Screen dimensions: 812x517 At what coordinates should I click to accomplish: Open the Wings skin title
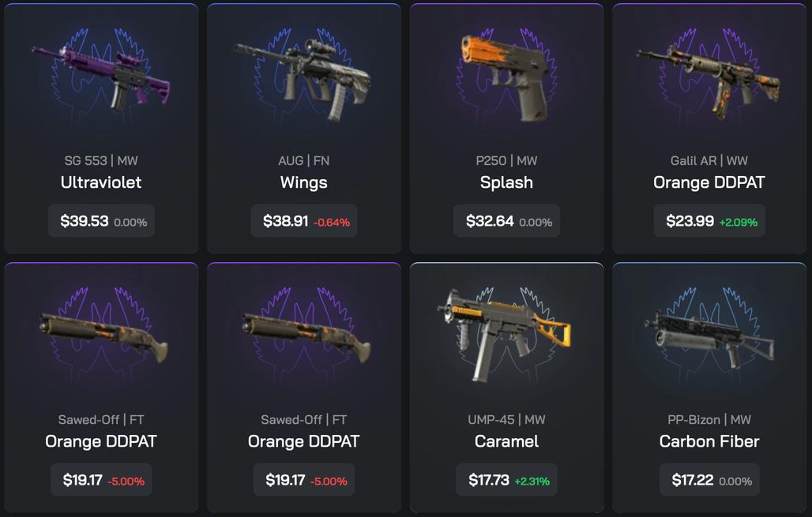click(x=303, y=182)
